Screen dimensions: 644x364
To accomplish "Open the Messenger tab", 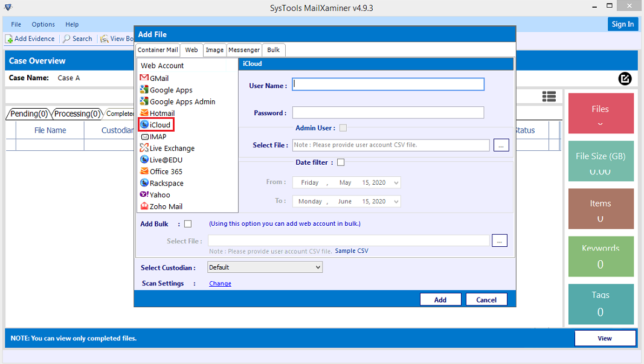I will tap(244, 50).
